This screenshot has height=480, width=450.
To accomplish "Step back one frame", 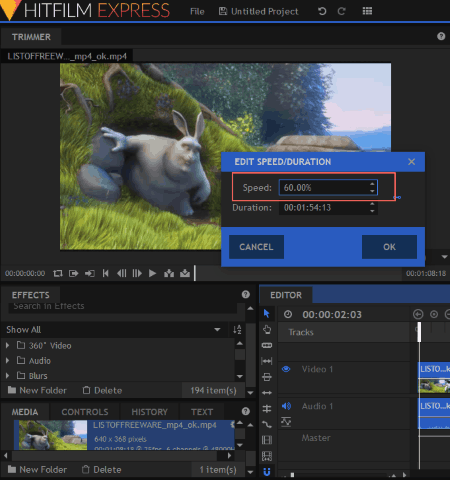I will (x=121, y=274).
